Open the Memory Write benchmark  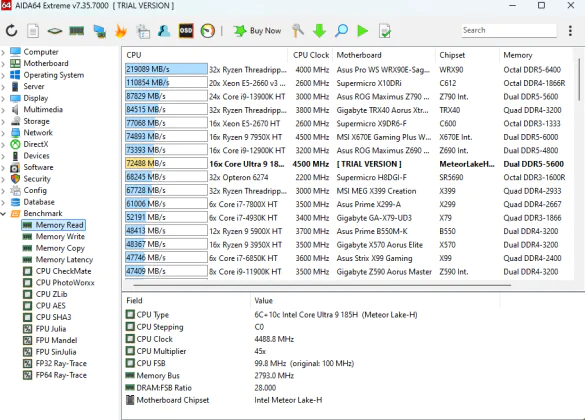[x=60, y=236]
